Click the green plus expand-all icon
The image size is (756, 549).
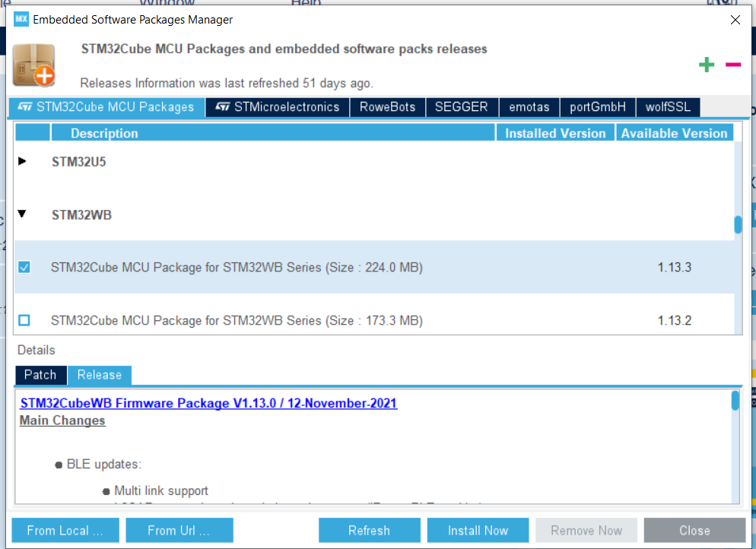[x=707, y=65]
